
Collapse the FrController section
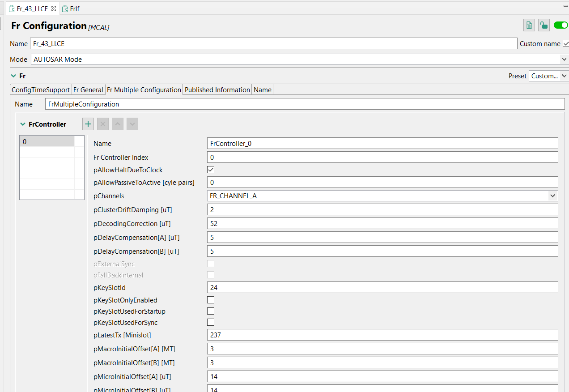point(23,124)
